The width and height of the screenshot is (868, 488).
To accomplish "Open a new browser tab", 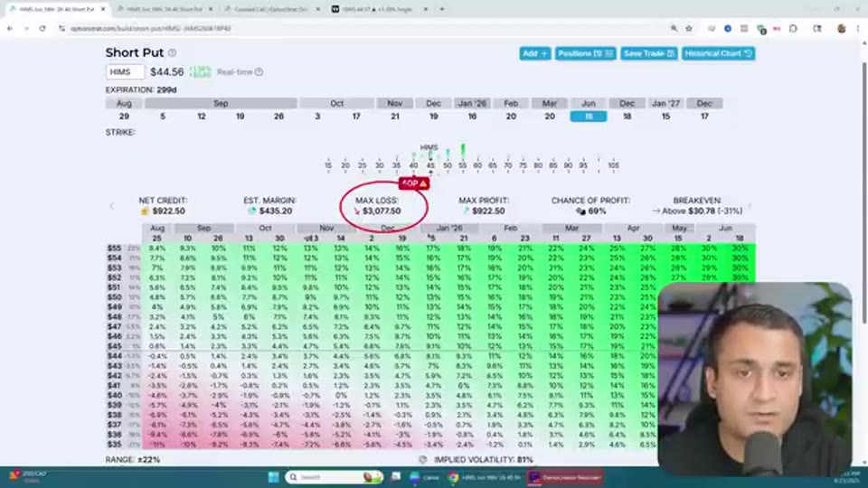I will 442,9.
